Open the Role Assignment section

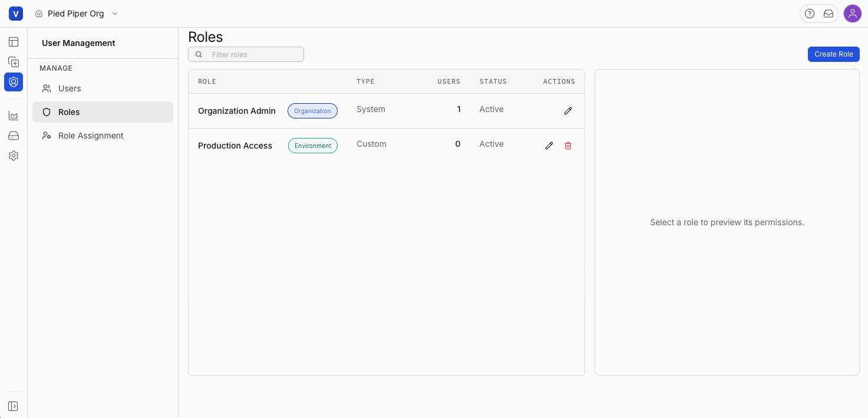tap(90, 135)
